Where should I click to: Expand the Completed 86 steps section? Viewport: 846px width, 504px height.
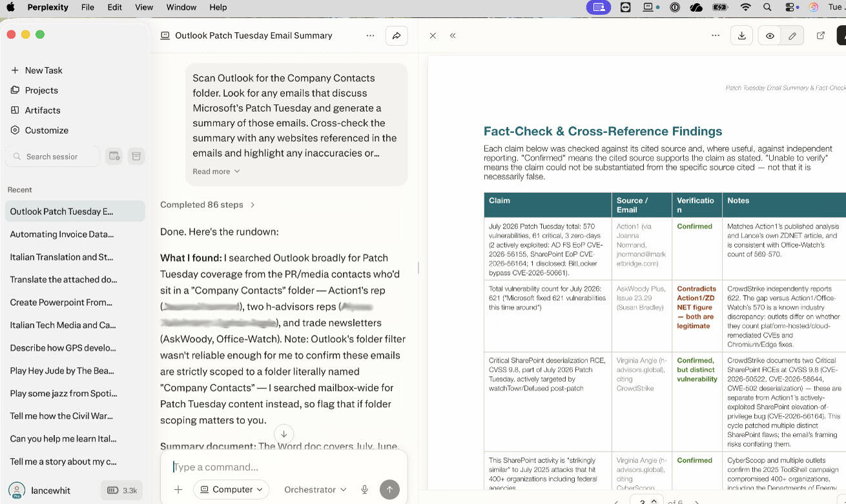tap(207, 205)
